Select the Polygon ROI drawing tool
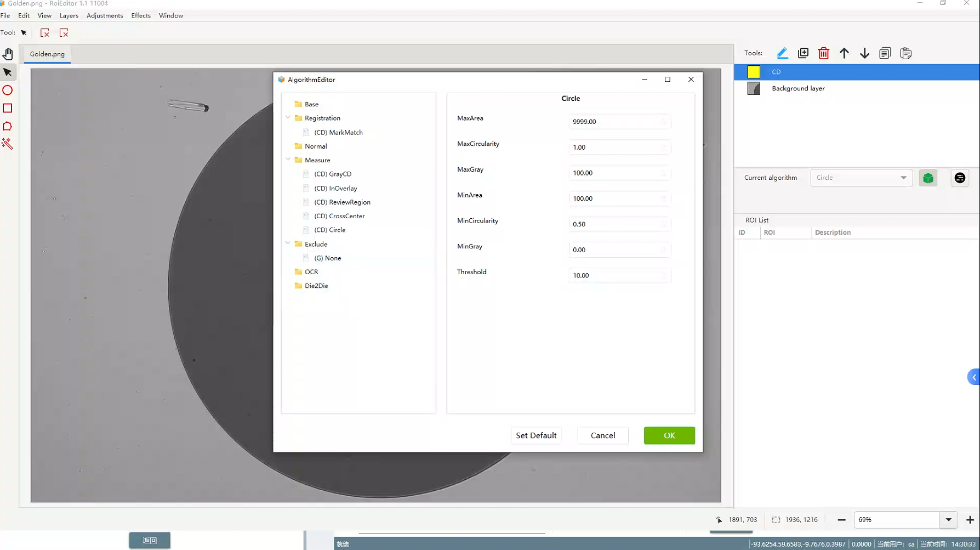 coord(8,126)
